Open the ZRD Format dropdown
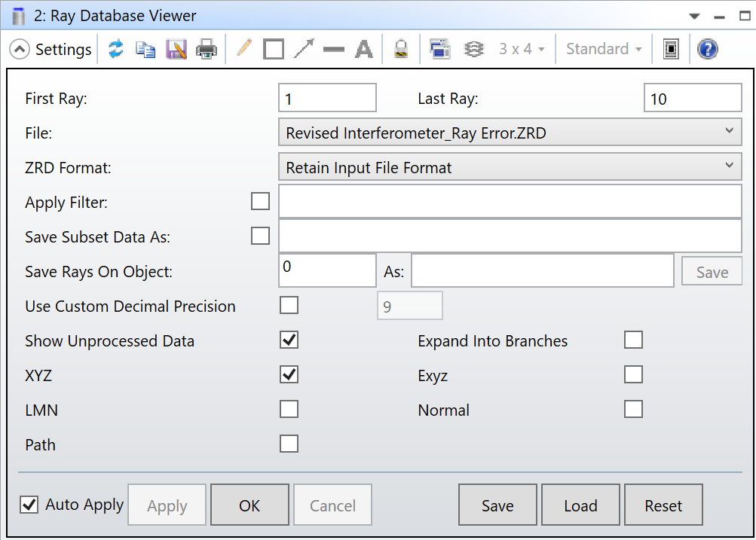 tap(510, 167)
